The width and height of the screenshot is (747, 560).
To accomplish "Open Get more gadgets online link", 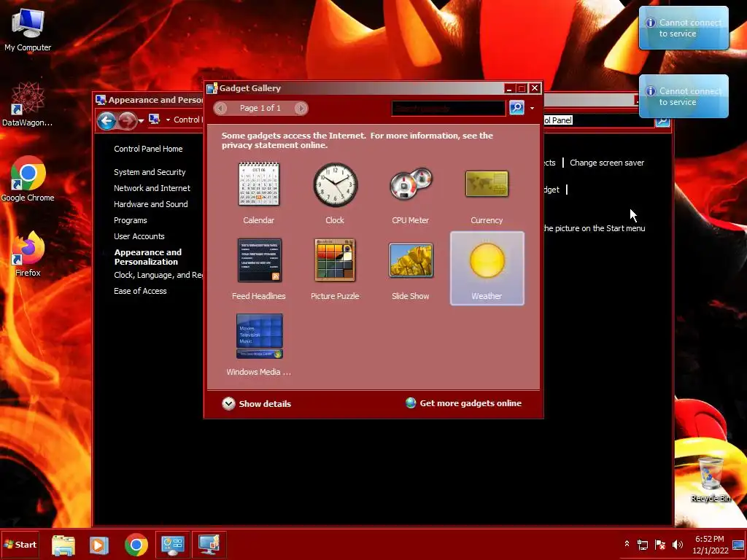I will click(x=471, y=402).
